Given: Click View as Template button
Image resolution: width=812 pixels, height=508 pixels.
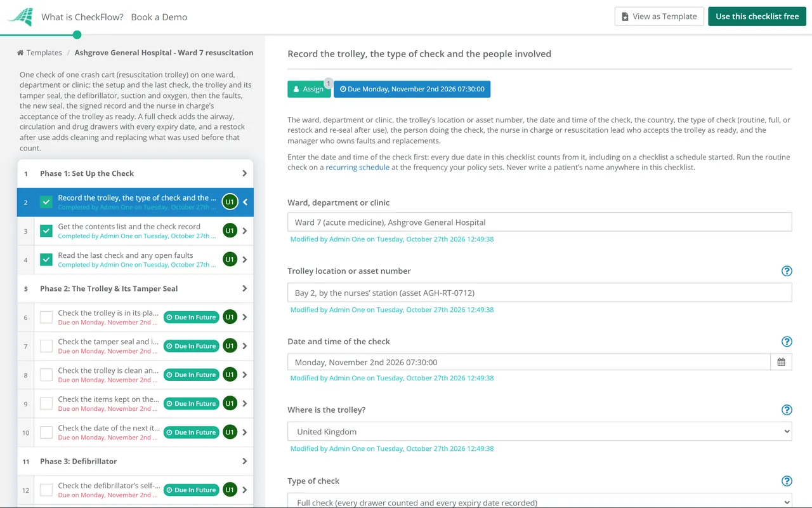Looking at the screenshot, I should pos(659,17).
